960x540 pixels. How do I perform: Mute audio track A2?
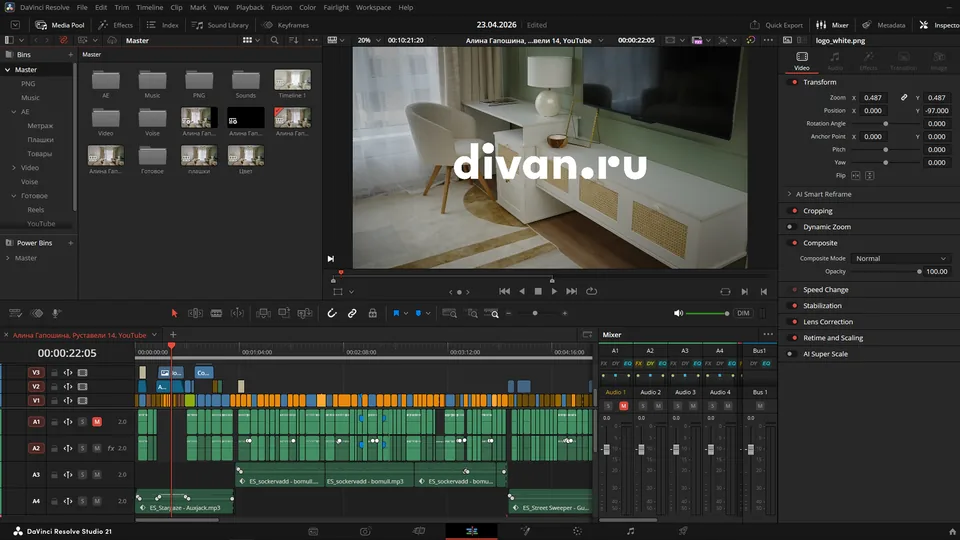(x=97, y=448)
